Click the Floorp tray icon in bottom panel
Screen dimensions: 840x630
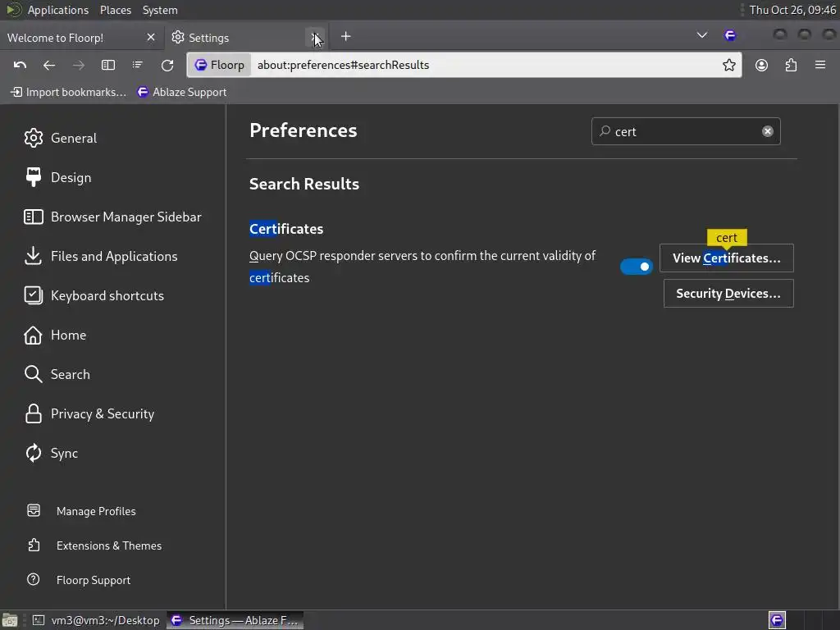tap(777, 620)
